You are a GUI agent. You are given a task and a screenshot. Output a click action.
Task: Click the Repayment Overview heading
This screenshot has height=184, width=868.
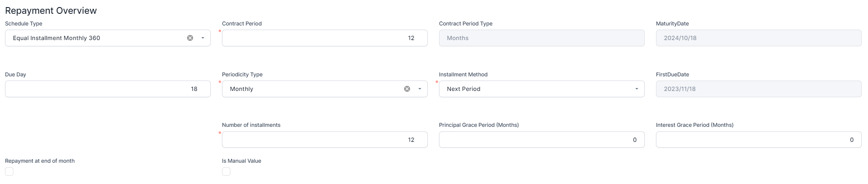click(51, 11)
